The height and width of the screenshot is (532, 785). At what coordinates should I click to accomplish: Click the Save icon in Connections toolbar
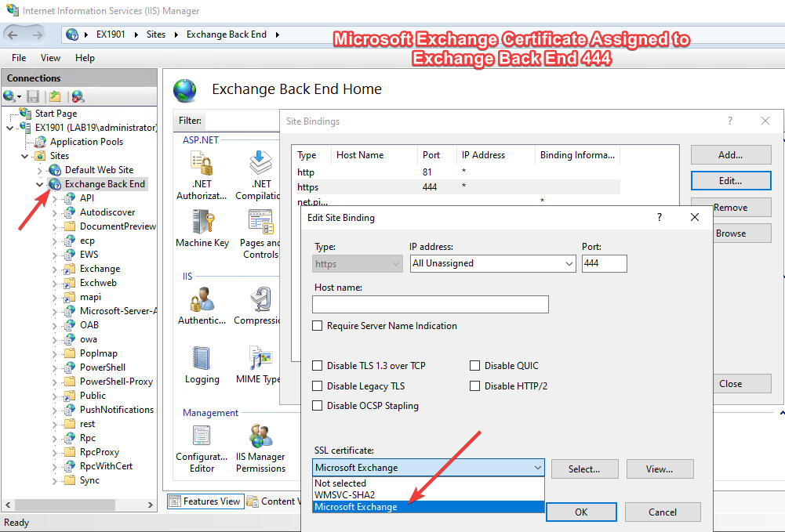(x=33, y=96)
